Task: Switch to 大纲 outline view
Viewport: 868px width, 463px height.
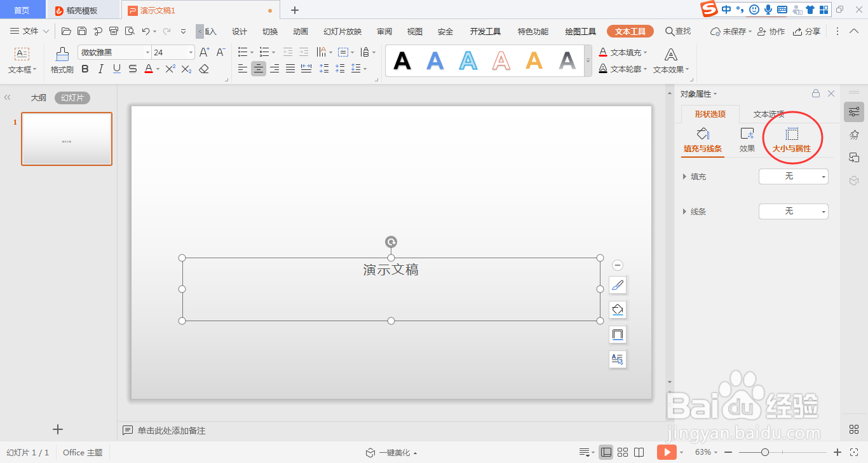Action: pyautogui.click(x=39, y=98)
